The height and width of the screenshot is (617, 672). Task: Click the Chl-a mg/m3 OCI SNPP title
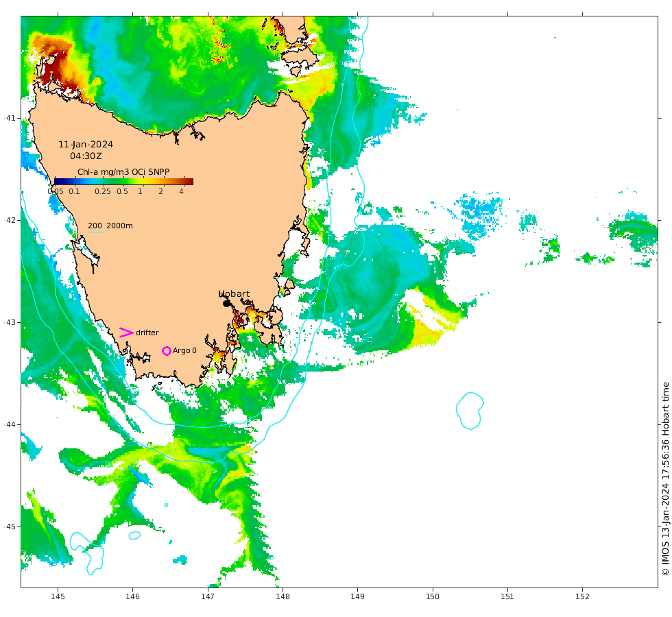[123, 172]
